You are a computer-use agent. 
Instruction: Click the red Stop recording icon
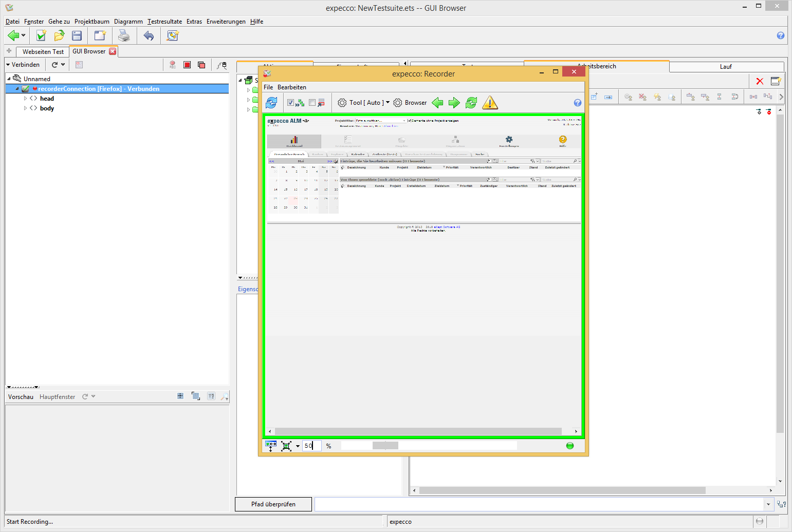pyautogui.click(x=187, y=65)
